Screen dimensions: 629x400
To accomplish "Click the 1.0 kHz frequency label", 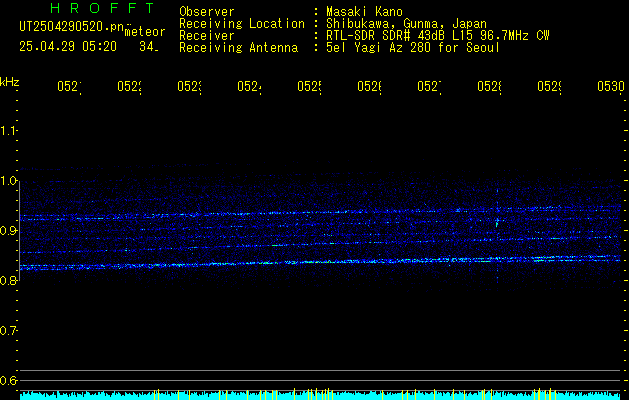I will click(8, 181).
